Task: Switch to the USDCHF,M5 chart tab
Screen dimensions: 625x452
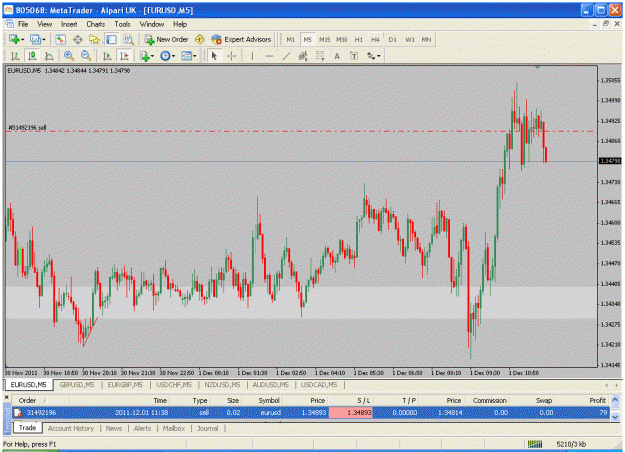Action: click(x=174, y=385)
